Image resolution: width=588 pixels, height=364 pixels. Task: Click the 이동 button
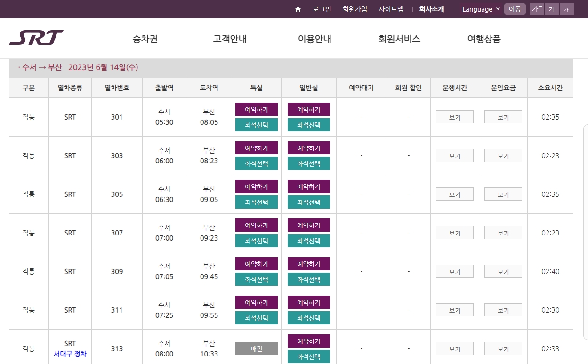515,9
